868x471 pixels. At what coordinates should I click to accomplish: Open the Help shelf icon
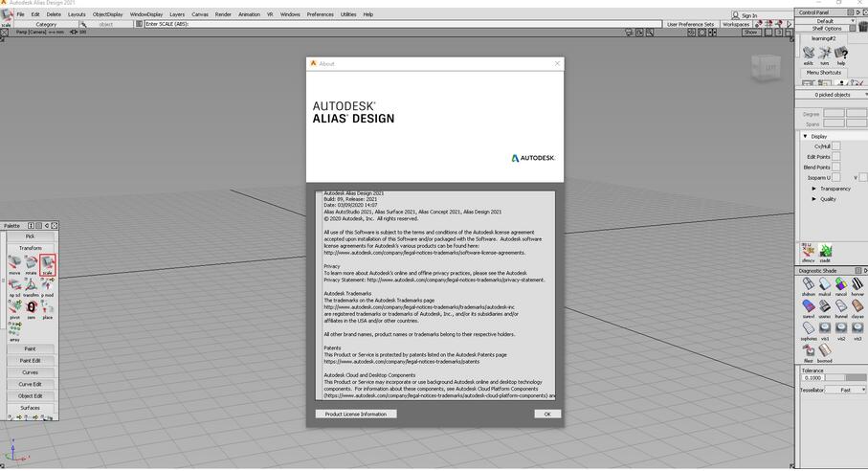click(841, 56)
